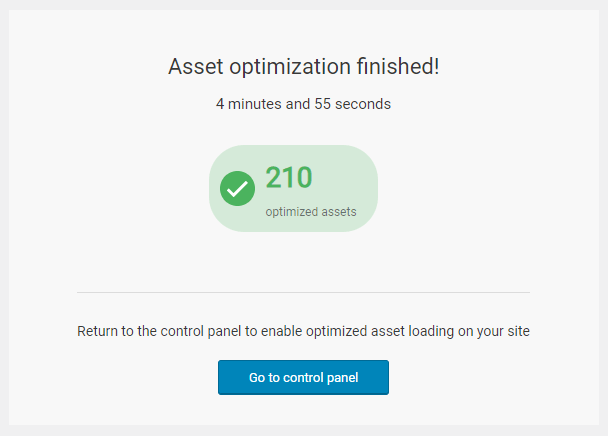Click the word 'Return' in the instruction sentence
The height and width of the screenshot is (436, 608).
pyautogui.click(x=100, y=331)
